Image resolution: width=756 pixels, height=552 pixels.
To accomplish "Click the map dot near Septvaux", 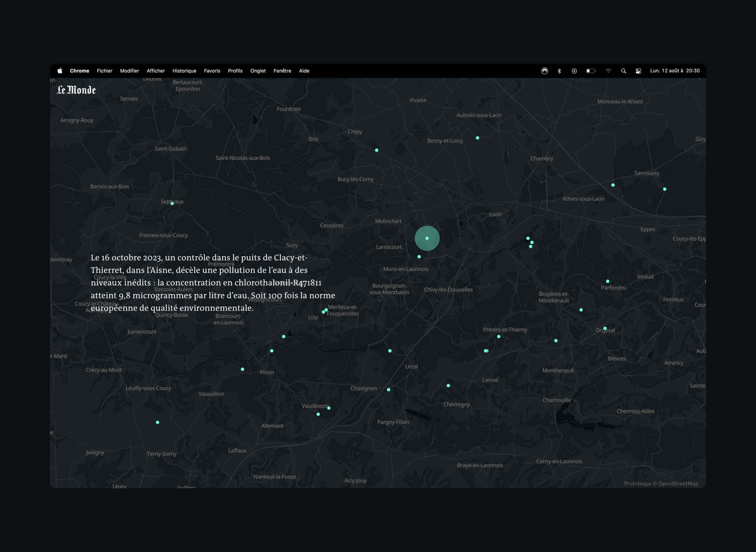I will [x=172, y=204].
